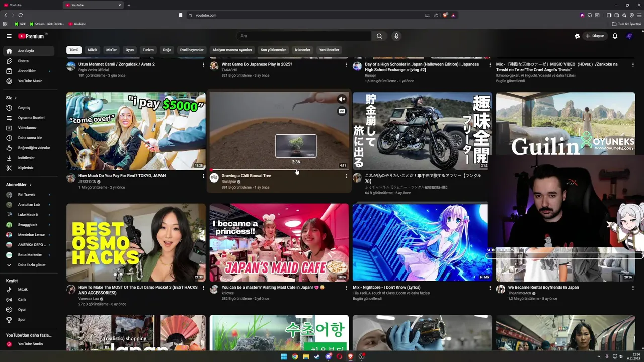Open Geçmiş history page
The image size is (644, 362).
point(29,108)
